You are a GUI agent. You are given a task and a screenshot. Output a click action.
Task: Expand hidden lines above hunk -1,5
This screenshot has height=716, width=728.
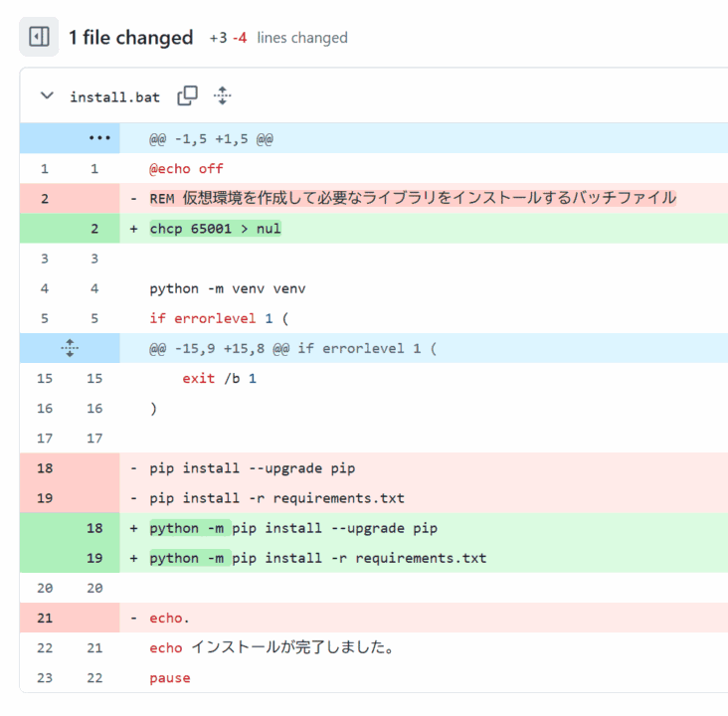[99, 138]
